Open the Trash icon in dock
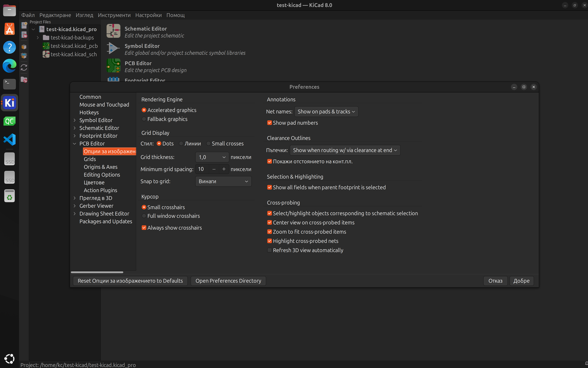588x368 pixels. pyautogui.click(x=10, y=196)
